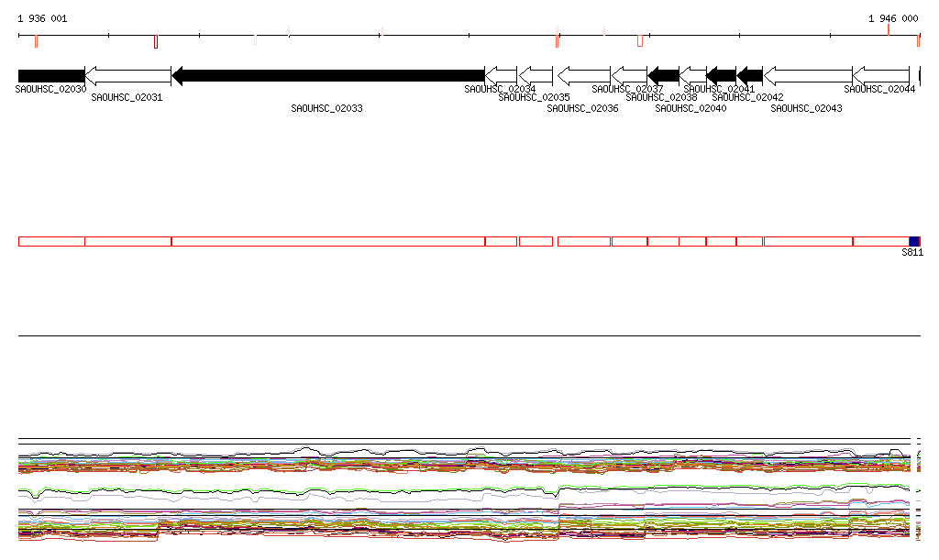Click the SAOUHSC_02036 gene label

coord(582,108)
